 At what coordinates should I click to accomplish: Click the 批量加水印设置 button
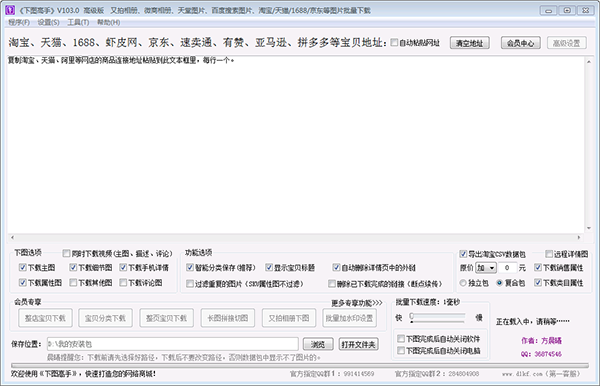click(x=349, y=318)
